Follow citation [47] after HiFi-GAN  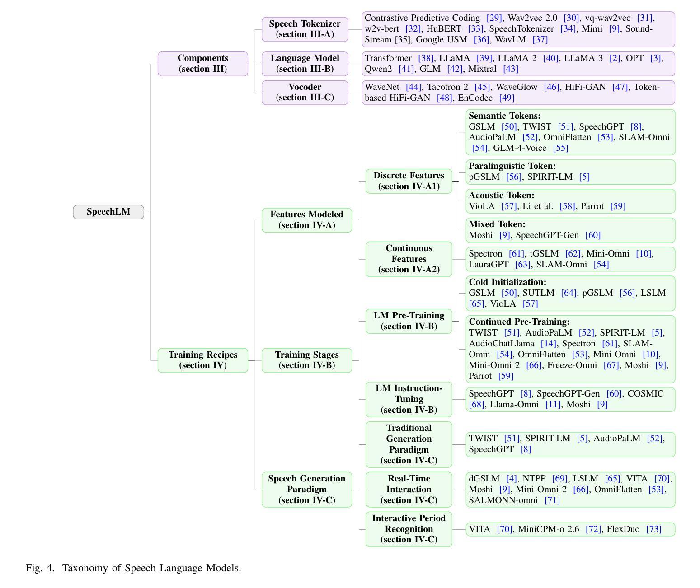tap(620, 87)
